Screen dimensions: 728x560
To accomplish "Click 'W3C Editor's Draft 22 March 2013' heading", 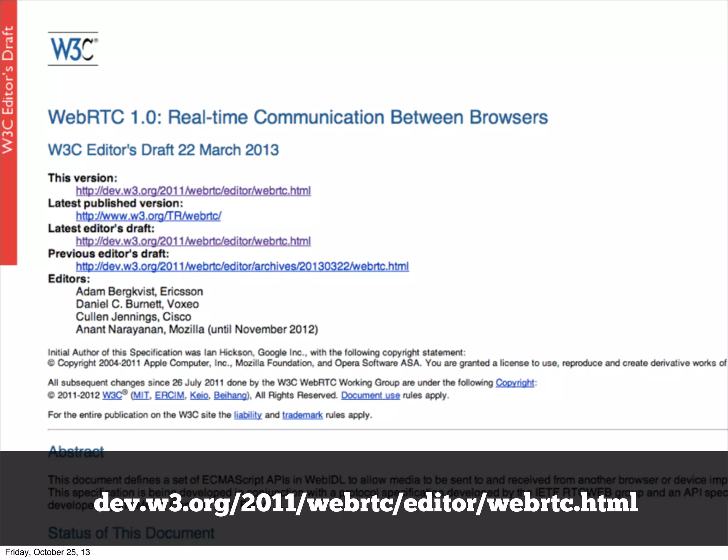I will click(163, 150).
